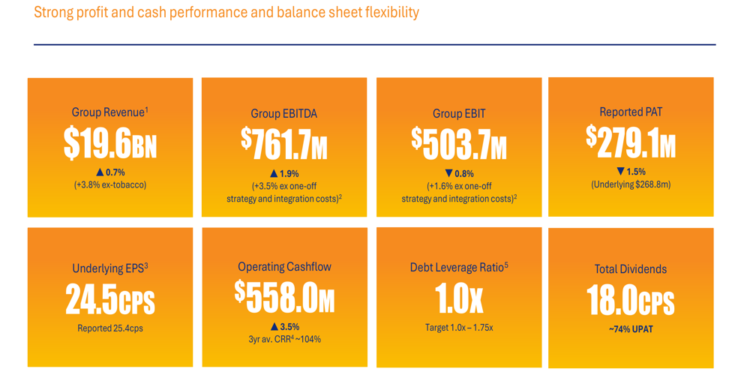The width and height of the screenshot is (750, 375).
Task: Click the Reported PAT label
Action: pos(630,111)
